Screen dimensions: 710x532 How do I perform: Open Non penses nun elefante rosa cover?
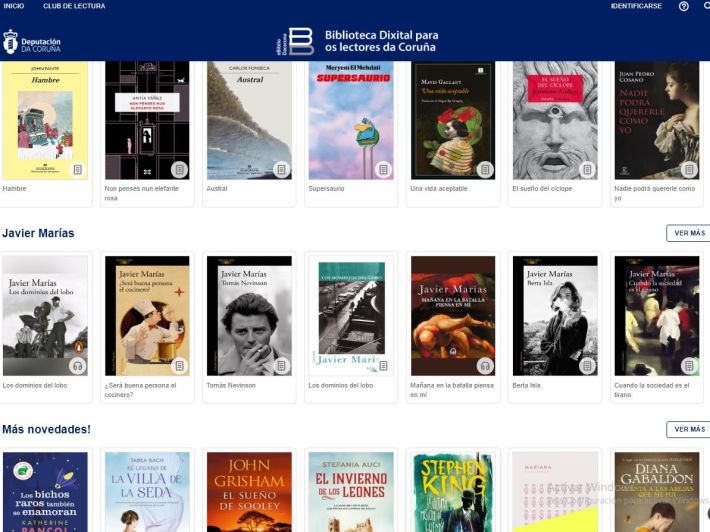[147, 120]
